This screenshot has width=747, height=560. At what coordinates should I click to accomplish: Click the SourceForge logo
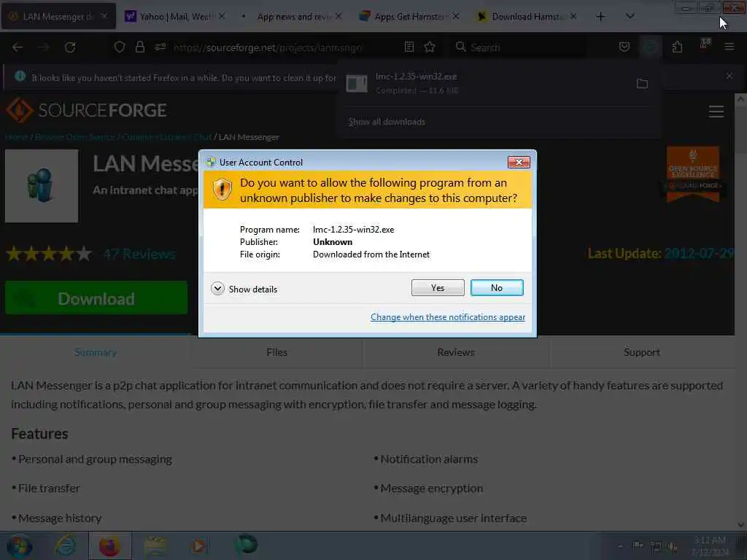tap(86, 110)
